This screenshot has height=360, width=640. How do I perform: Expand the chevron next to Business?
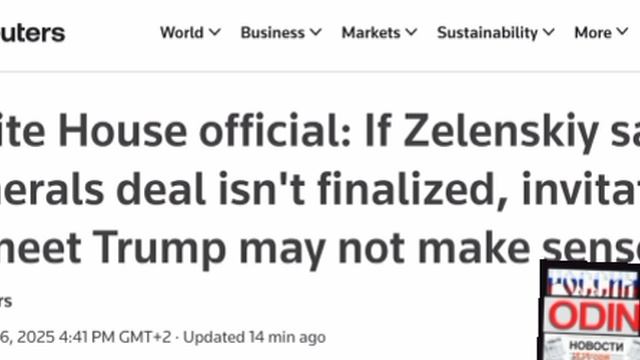(316, 32)
